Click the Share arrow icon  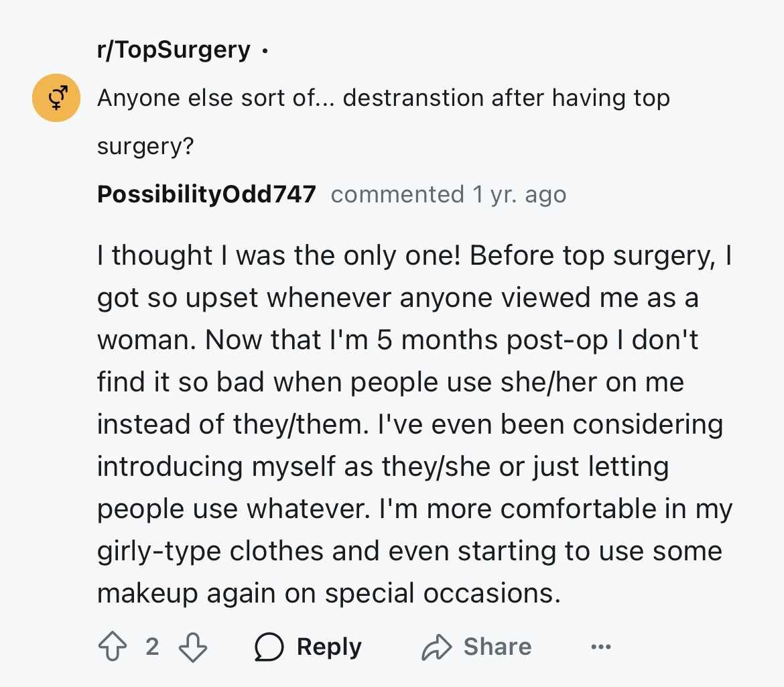437,647
